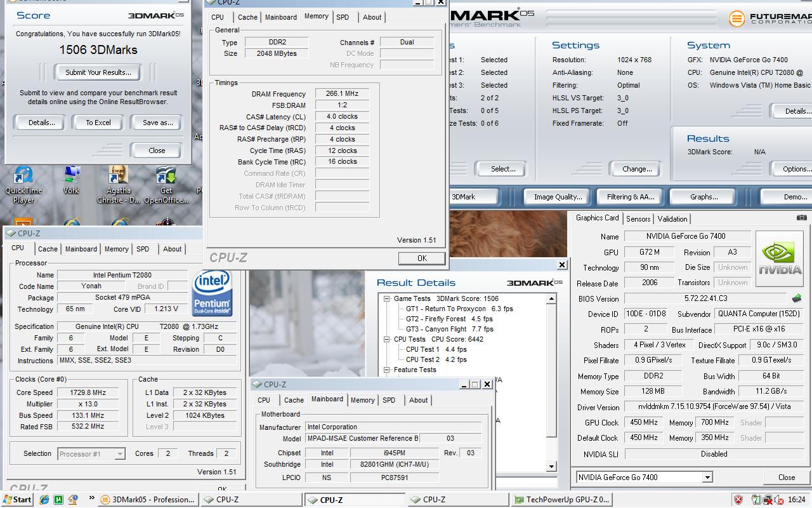The image size is (812, 508).
Task: Open Mainboard tab in CPU-Z processor window
Action: [x=81, y=249]
